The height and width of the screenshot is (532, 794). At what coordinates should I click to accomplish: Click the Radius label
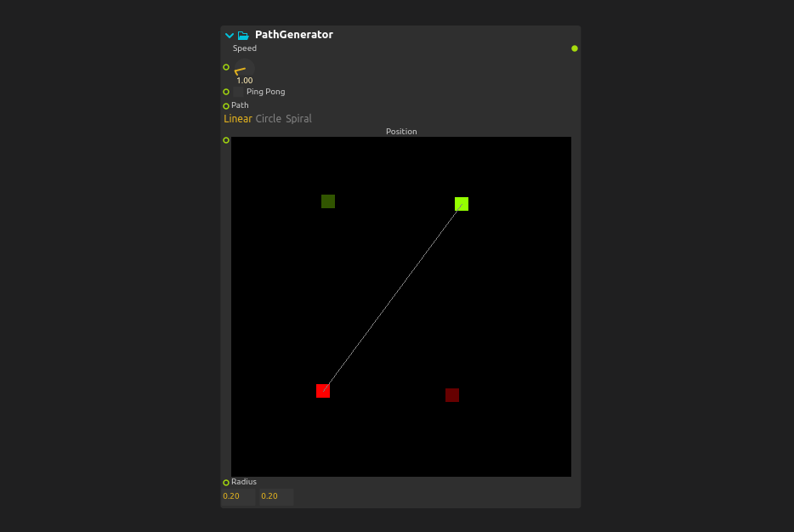pyautogui.click(x=244, y=482)
